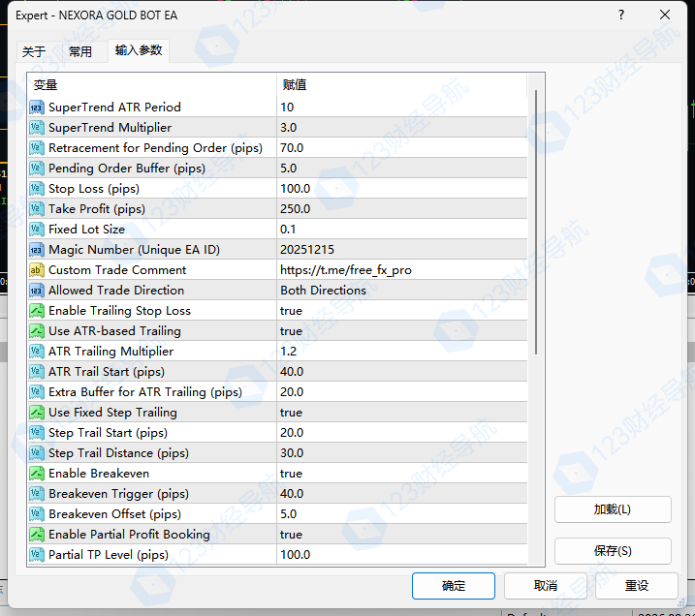Select the Magic Number (Unique EA ID) label
This screenshot has width=695, height=616.
[x=134, y=250]
